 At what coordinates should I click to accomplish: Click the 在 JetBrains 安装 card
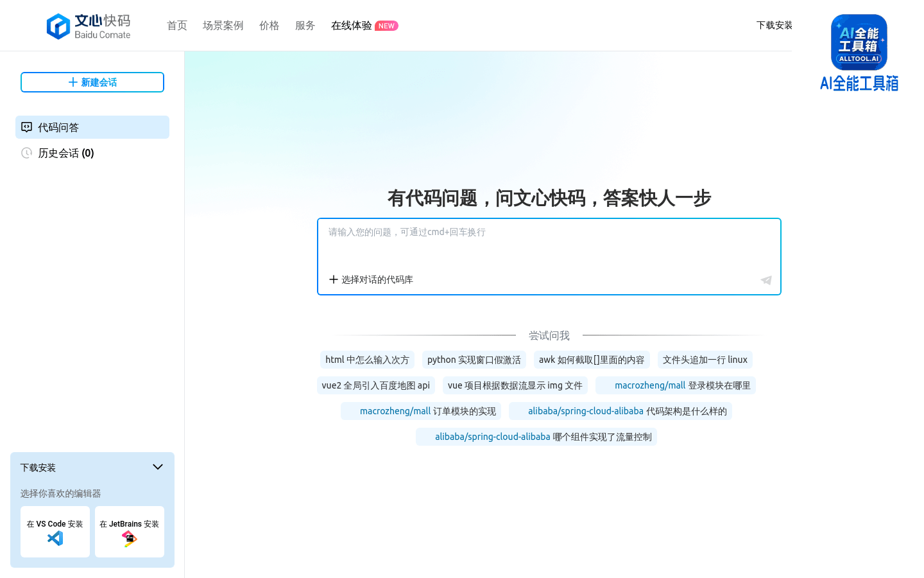click(130, 532)
